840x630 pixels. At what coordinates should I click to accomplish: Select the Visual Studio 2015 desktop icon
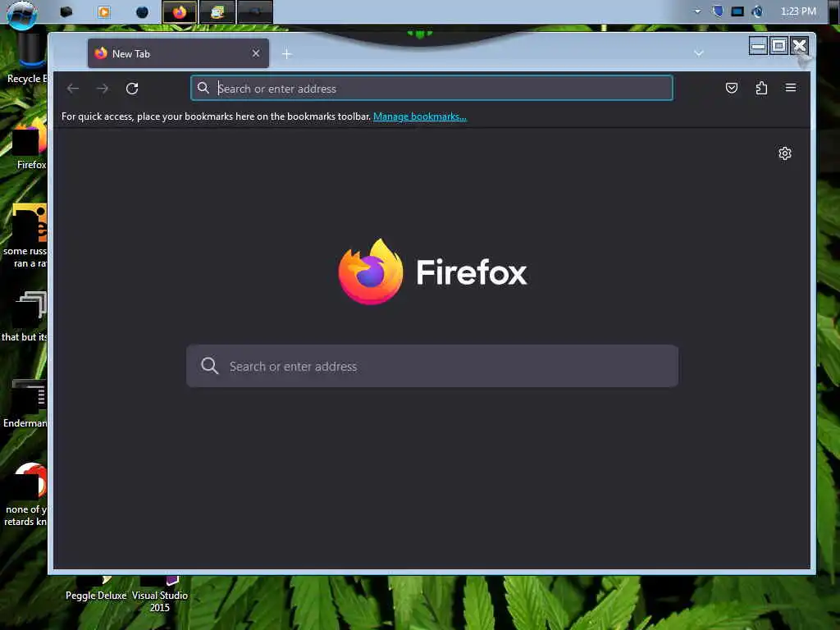tap(160, 595)
